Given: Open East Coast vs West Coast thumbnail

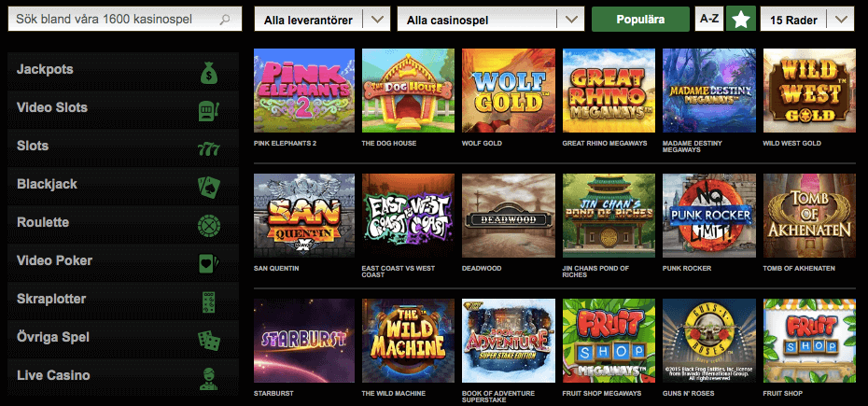Looking at the screenshot, I should point(408,216).
